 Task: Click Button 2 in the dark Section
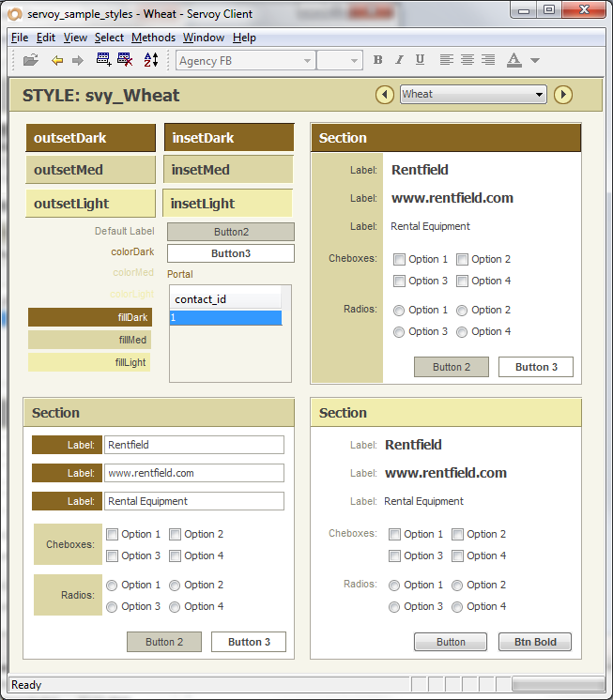pos(452,367)
